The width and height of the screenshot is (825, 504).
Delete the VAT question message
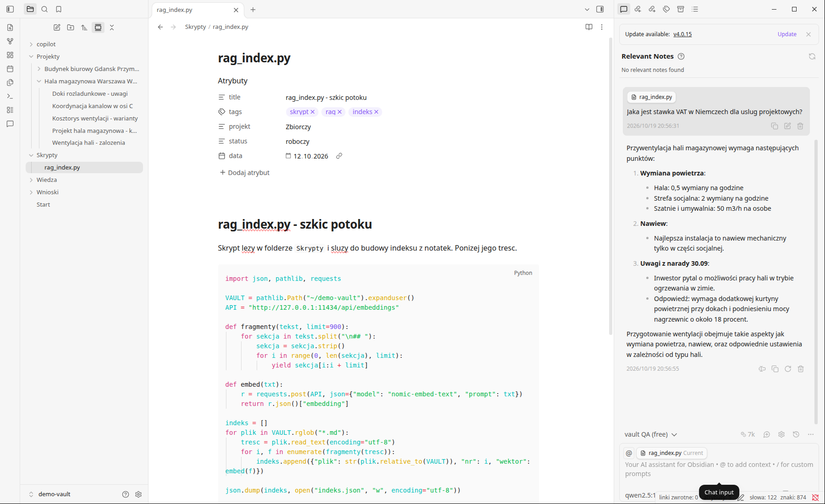click(800, 126)
